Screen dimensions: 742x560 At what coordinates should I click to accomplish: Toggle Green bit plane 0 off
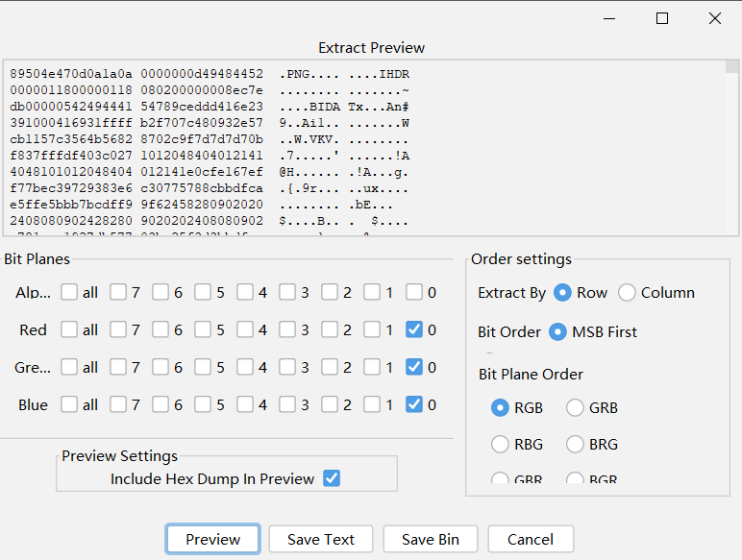coord(414,367)
